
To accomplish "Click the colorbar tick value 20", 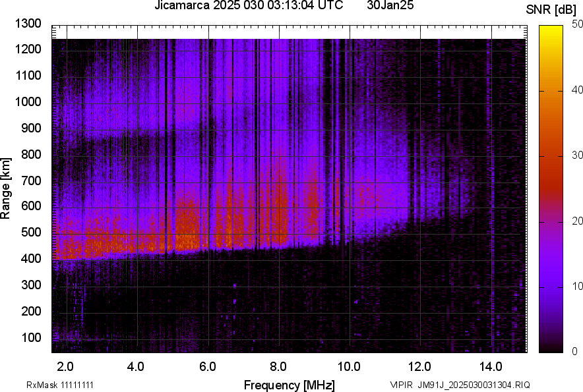I will pyautogui.click(x=577, y=221).
